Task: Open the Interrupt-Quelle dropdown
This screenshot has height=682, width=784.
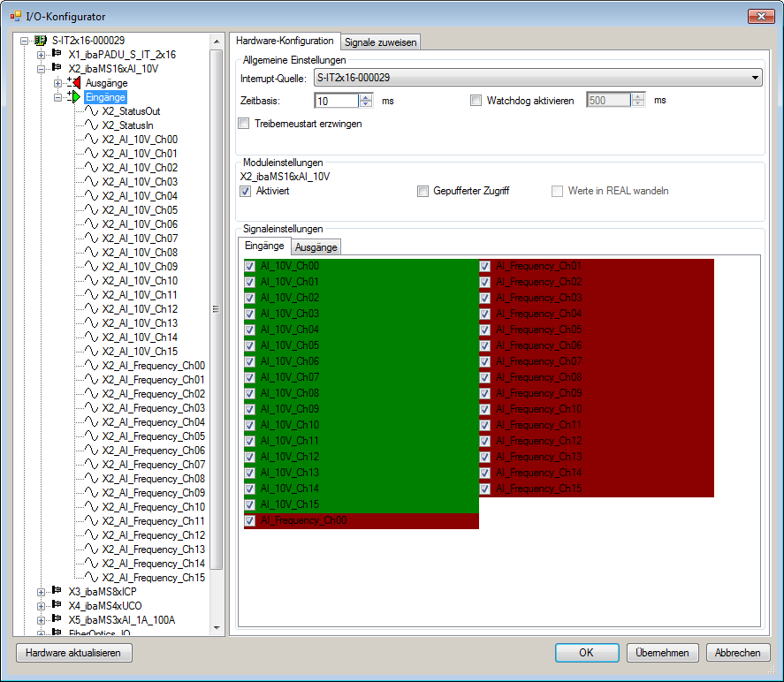Action: point(754,78)
